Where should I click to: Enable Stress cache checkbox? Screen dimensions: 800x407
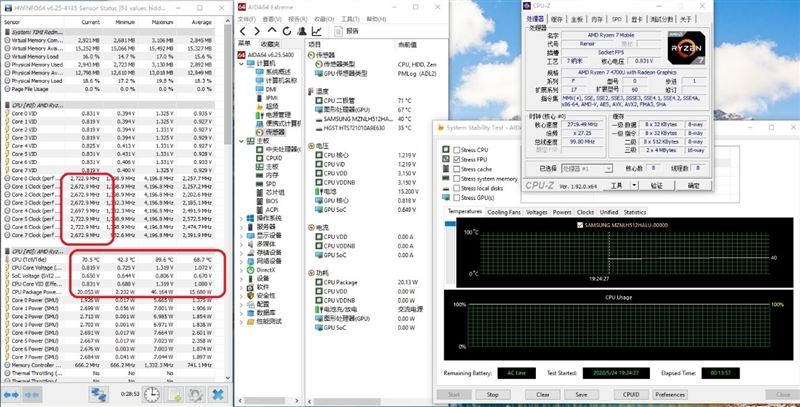point(457,169)
